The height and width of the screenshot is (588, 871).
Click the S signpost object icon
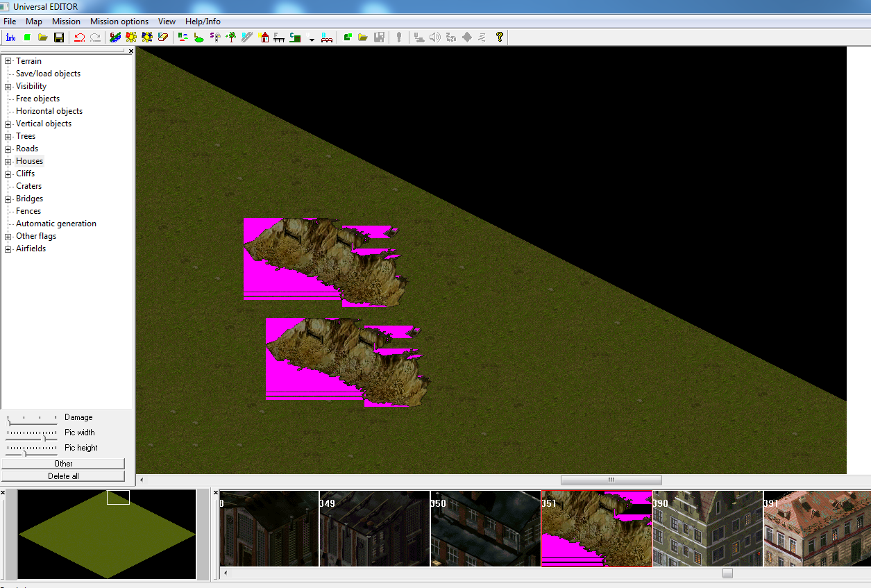(215, 37)
